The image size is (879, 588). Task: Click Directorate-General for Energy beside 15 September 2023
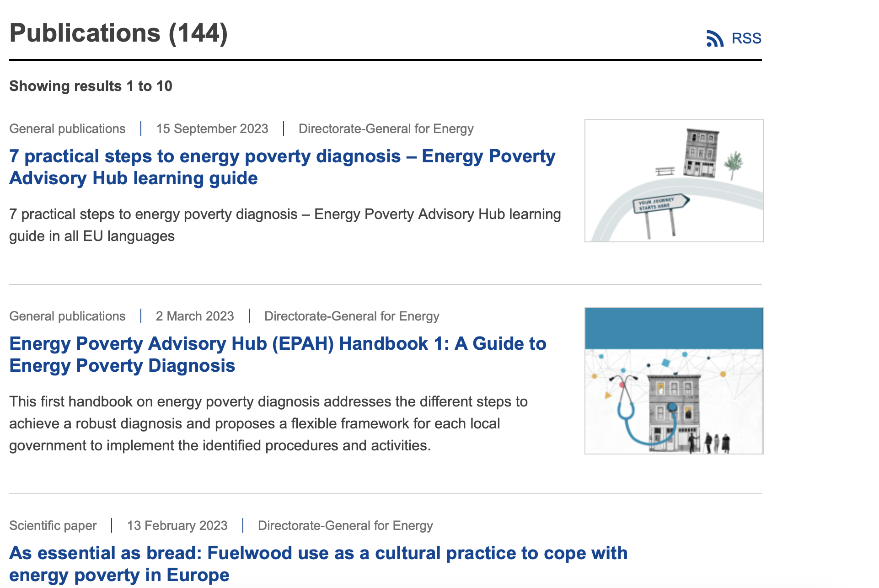pos(386,128)
